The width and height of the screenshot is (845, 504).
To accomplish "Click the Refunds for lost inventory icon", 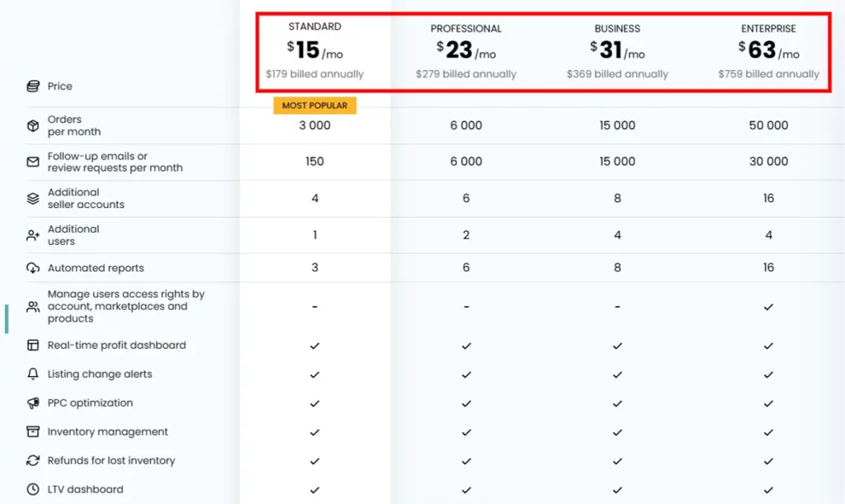I will click(x=33, y=460).
